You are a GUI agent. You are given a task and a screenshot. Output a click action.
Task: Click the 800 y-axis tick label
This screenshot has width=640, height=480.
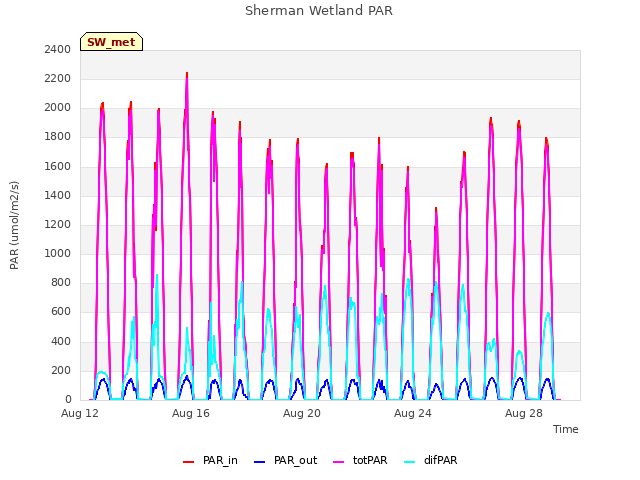coord(61,283)
